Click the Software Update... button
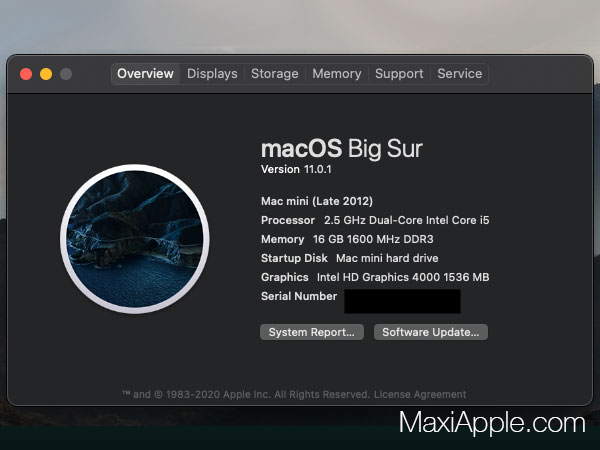This screenshot has height=450, width=600. 430,332
